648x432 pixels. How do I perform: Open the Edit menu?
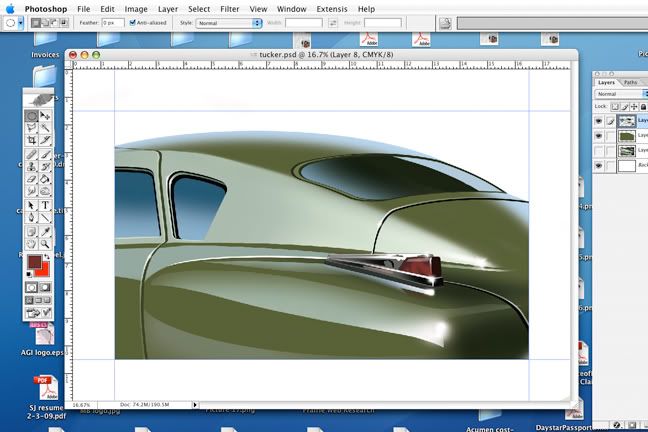coord(107,9)
